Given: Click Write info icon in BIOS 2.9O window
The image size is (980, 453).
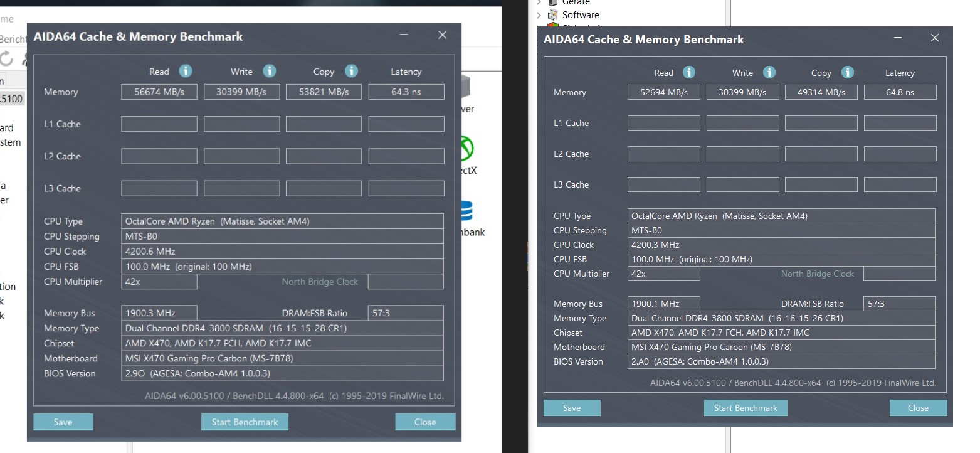Looking at the screenshot, I should pos(270,71).
